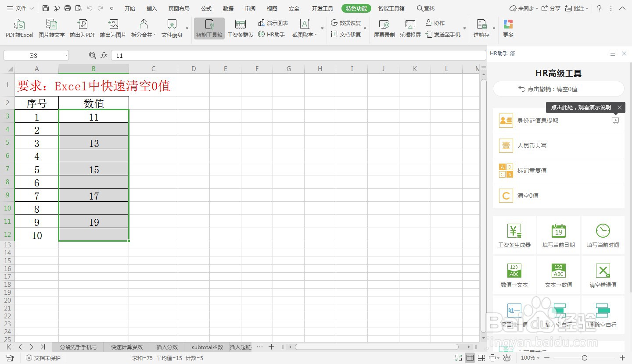Open the 公式 ribbon tab
Screen dimensions: 632x364
coord(206,8)
